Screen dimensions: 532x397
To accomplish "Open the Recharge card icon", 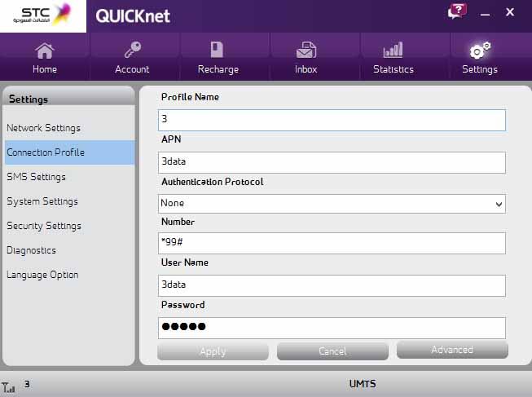I will pyautogui.click(x=217, y=50).
